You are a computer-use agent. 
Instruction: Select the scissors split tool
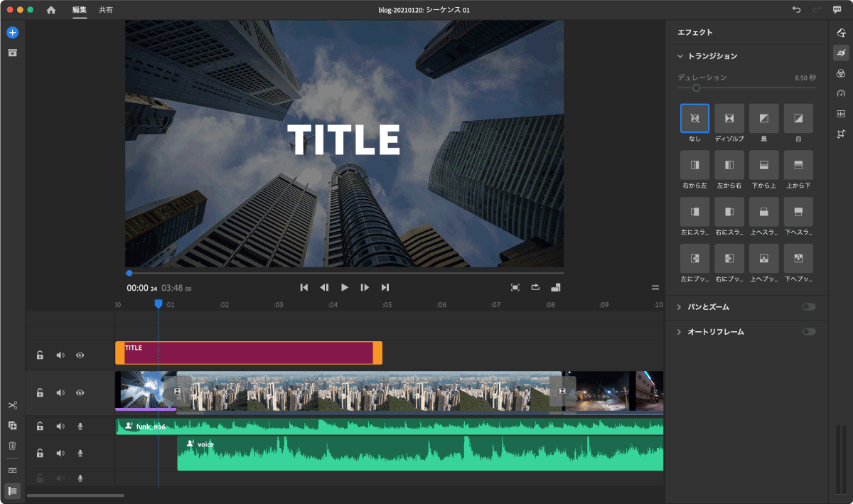12,405
